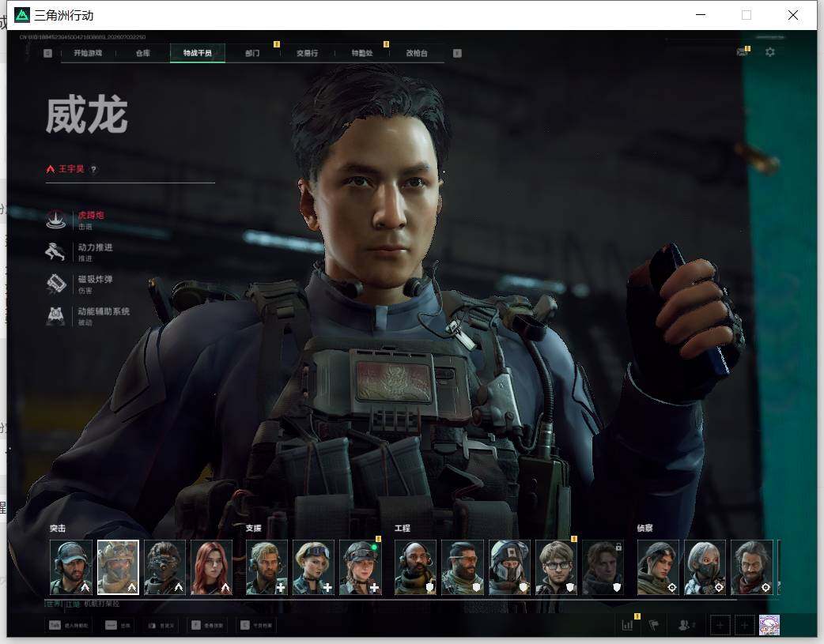Screen dimensions: 824x644
Task: Open the statistics bar-chart icon
Action: 627,625
